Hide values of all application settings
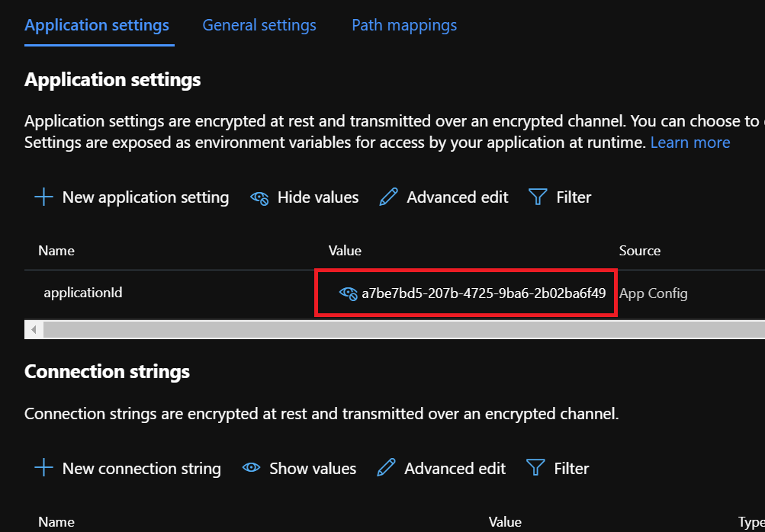The width and height of the screenshot is (765, 532). 317,197
